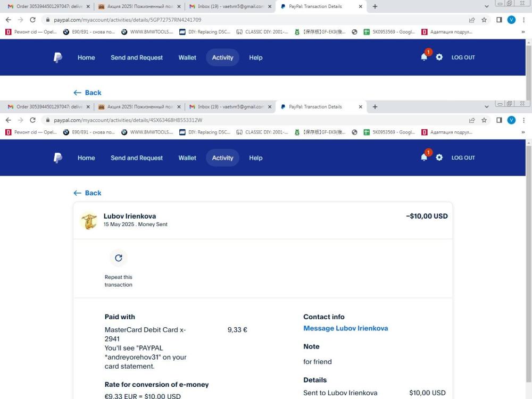This screenshot has height=399, width=532.
Task: Click the site lock icon in the lower address bar
Action: pyautogui.click(x=48, y=120)
